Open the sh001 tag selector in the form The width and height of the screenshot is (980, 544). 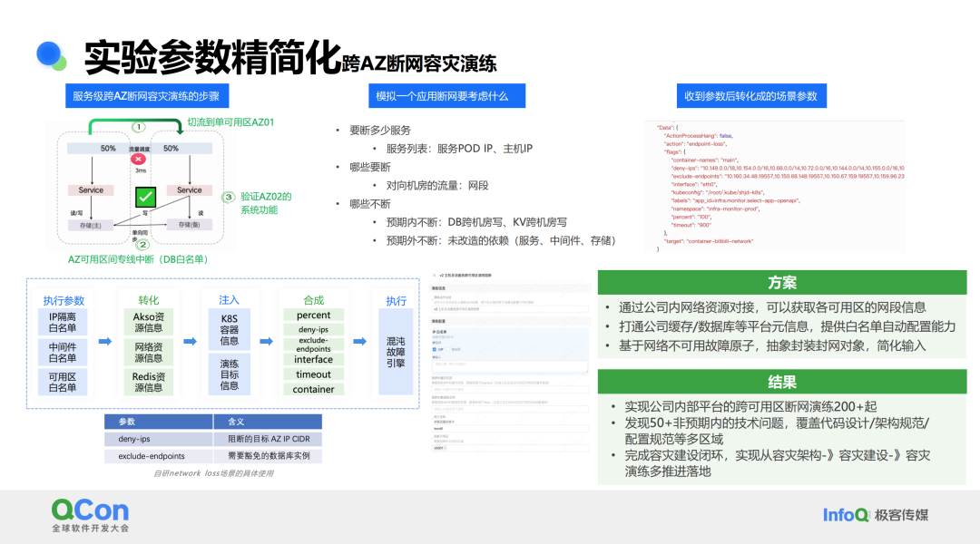(x=510, y=448)
